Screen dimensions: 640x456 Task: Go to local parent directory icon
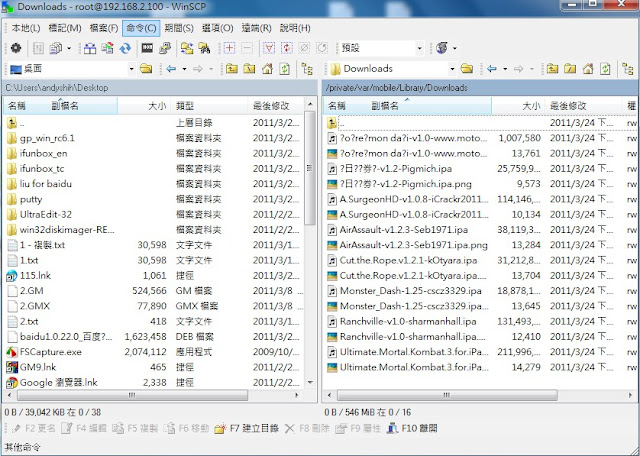pos(232,69)
